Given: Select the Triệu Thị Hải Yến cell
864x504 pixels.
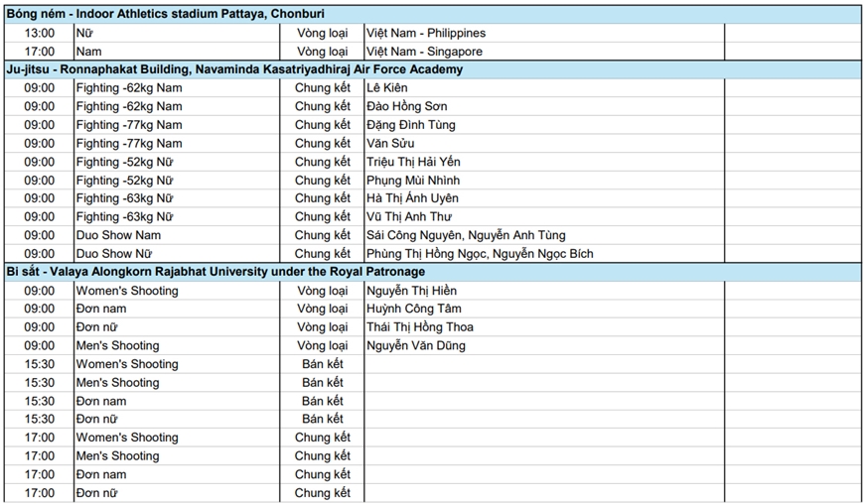Looking at the screenshot, I should click(x=414, y=162).
